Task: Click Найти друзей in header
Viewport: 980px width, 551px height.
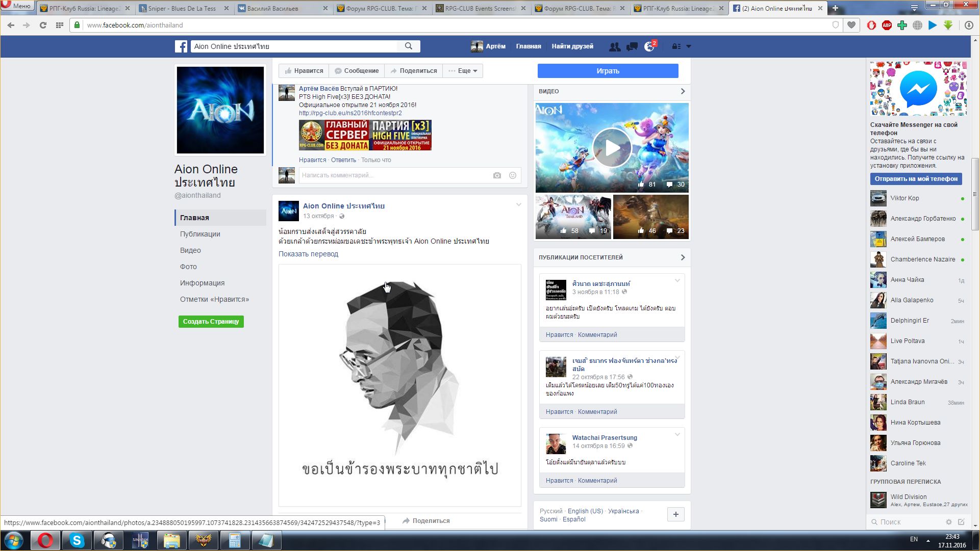Action: tap(572, 46)
